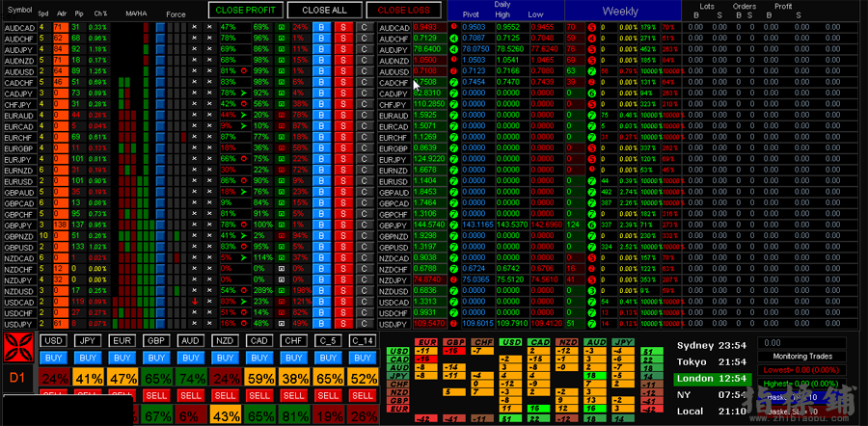Image resolution: width=868 pixels, height=426 pixels.
Task: Click the red circle beside USDJPY 16%
Action: point(244,324)
